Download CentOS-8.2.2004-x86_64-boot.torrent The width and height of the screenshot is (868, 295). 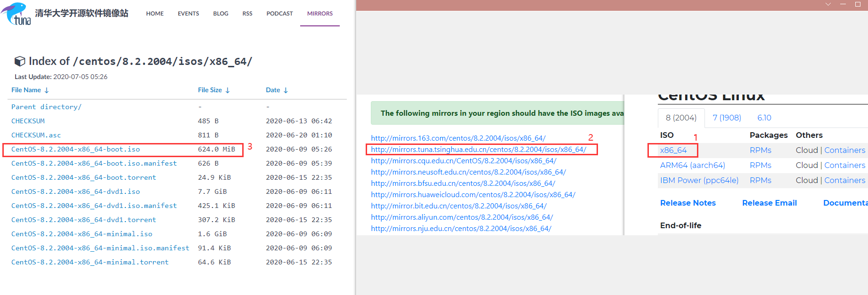pos(83,177)
